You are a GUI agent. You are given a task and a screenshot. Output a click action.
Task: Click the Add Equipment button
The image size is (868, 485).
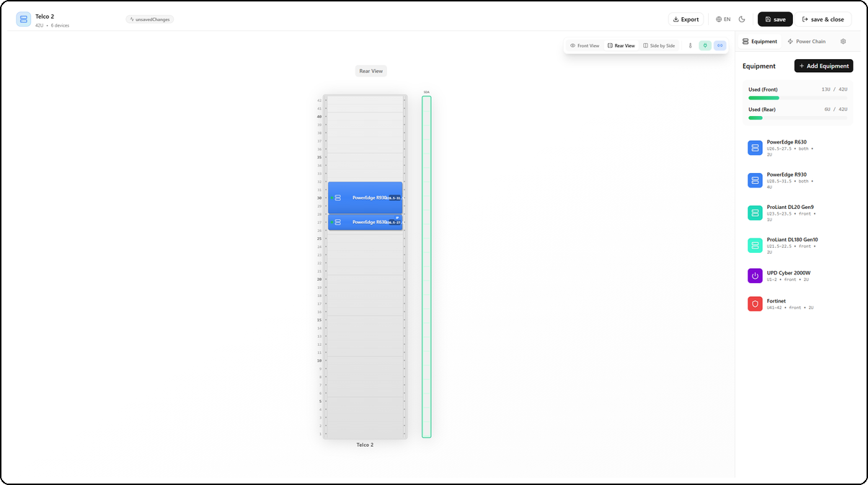pyautogui.click(x=823, y=66)
